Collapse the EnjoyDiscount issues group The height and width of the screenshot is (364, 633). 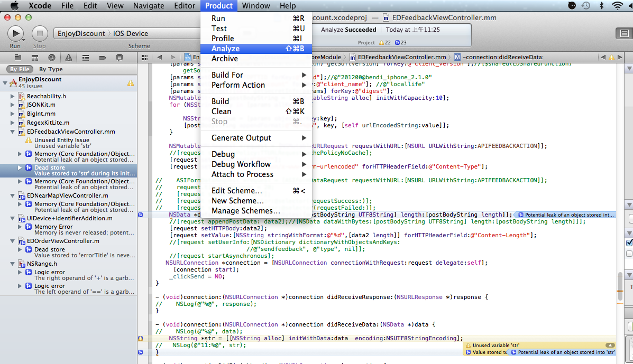(6, 82)
